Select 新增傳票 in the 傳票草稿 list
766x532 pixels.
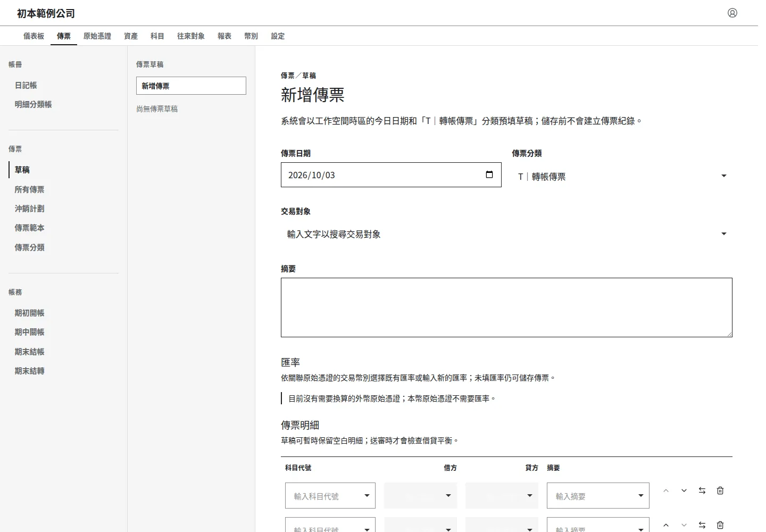(x=191, y=86)
